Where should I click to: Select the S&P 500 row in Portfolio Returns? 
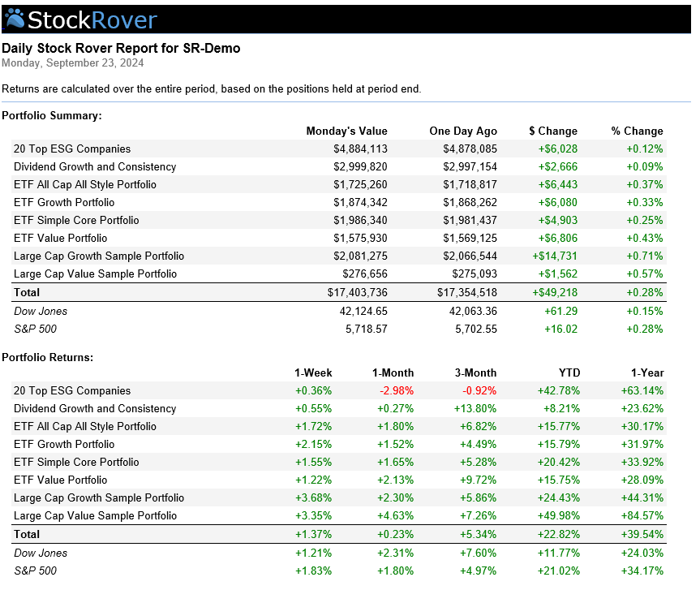tap(339, 571)
